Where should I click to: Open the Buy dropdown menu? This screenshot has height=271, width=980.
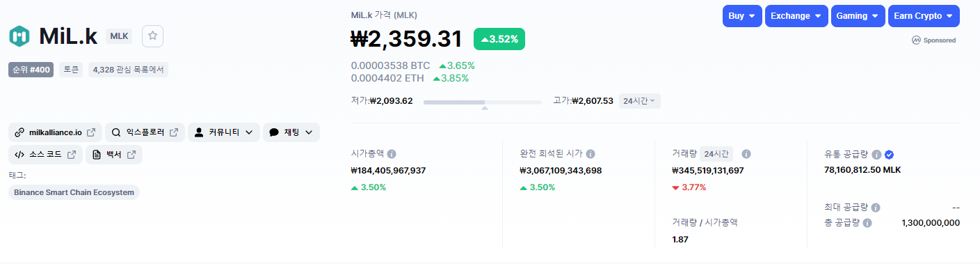tap(742, 16)
